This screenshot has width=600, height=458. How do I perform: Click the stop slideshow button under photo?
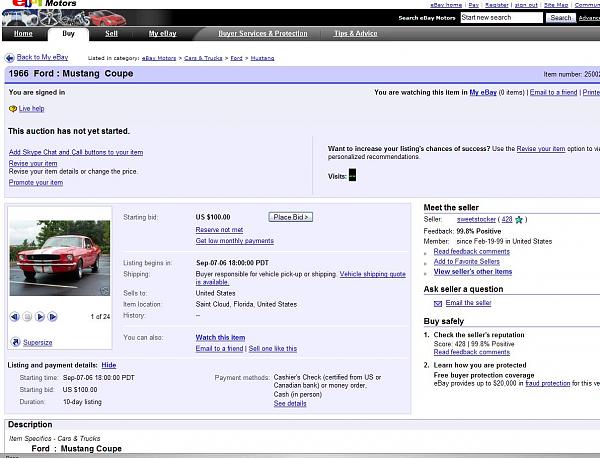pyautogui.click(x=28, y=316)
